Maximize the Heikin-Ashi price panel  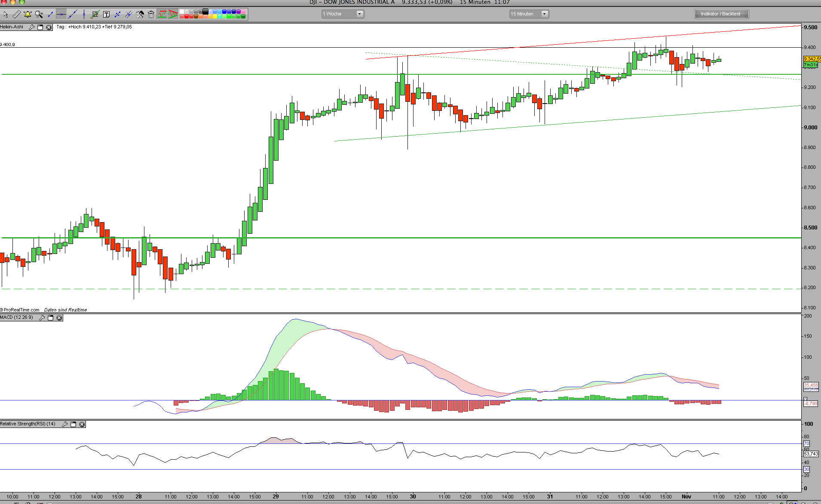click(40, 27)
